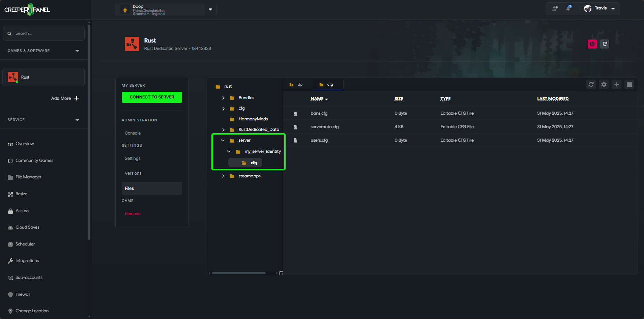This screenshot has width=644, height=319.
Task: Click the red Remove link
Action: coord(133,214)
